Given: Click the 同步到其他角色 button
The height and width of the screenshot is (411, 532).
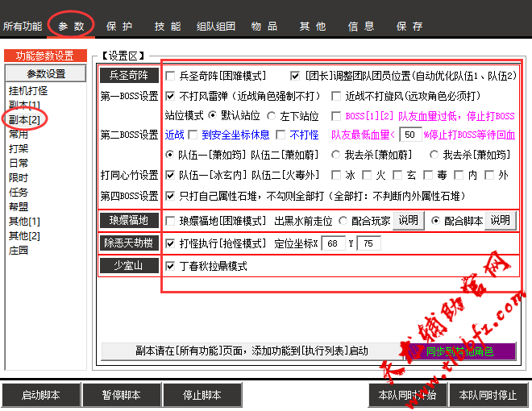Looking at the screenshot, I should tap(459, 351).
